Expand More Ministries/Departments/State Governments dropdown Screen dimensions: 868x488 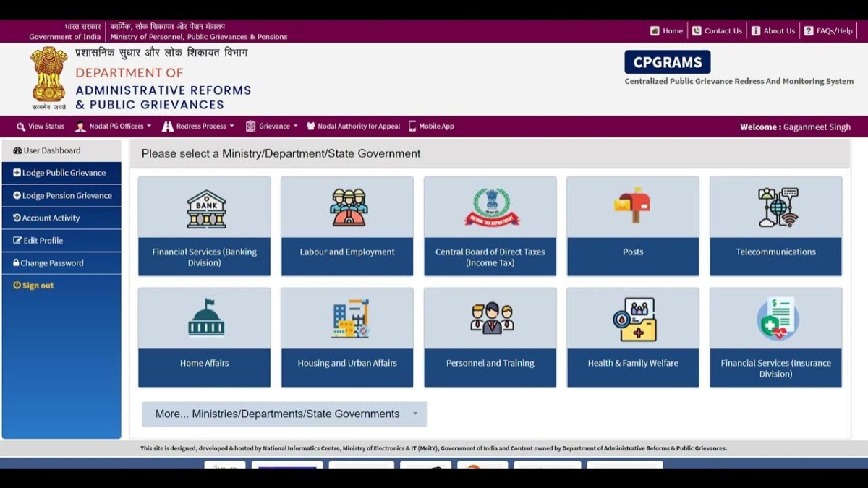coord(284,414)
